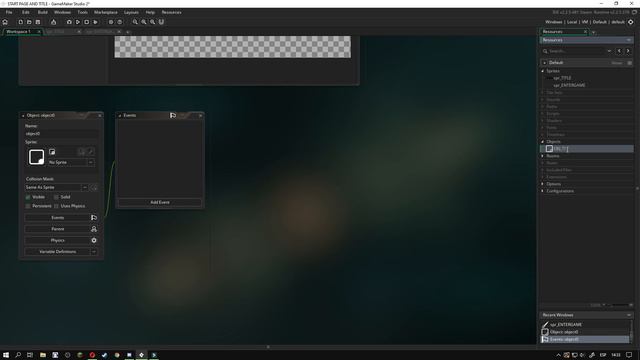
Task: Click the Windows target link at top right
Action: point(553,22)
